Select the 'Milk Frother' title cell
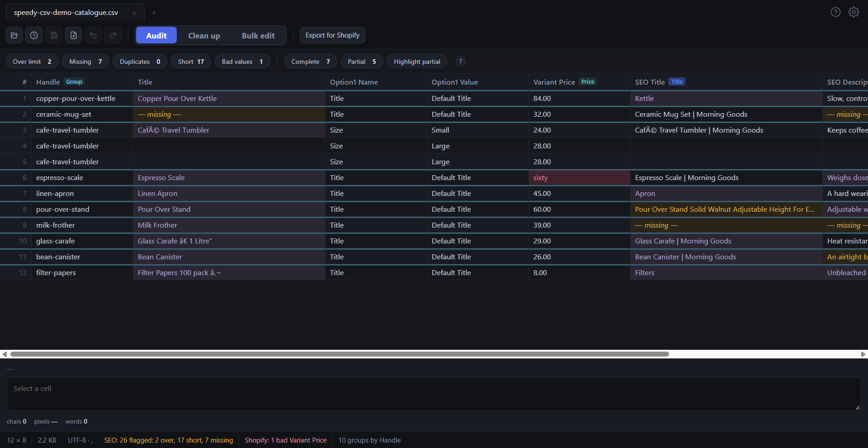The width and height of the screenshot is (868, 448). pos(229,225)
